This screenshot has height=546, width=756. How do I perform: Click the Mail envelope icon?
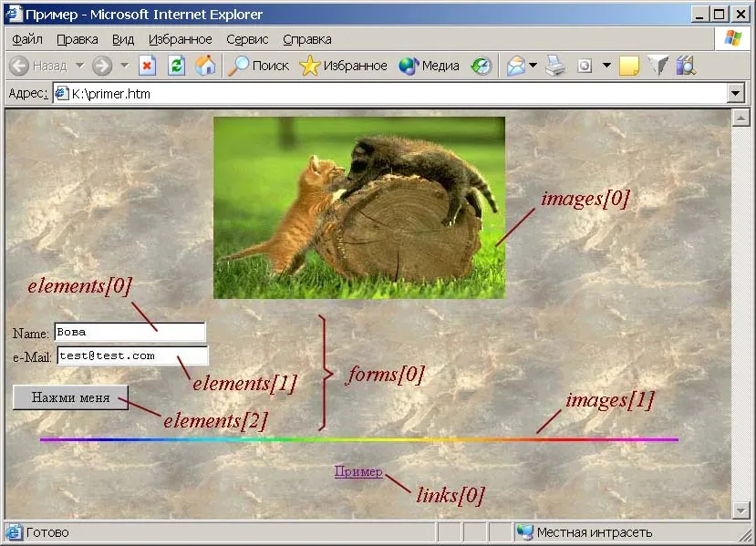click(x=516, y=66)
